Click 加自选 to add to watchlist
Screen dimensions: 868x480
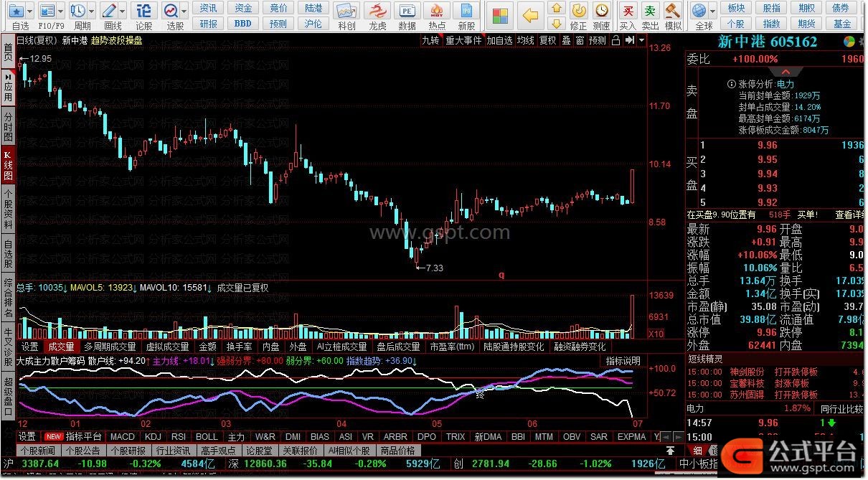click(499, 40)
